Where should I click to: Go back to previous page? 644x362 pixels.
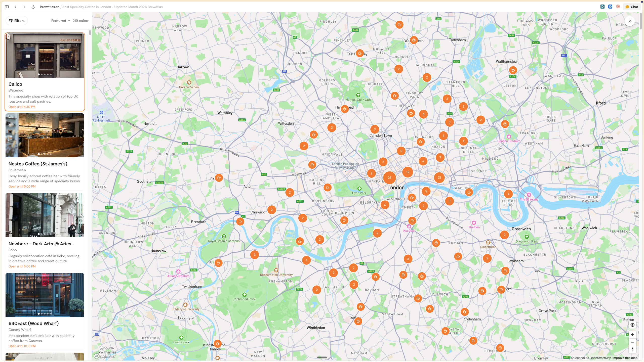(x=16, y=7)
